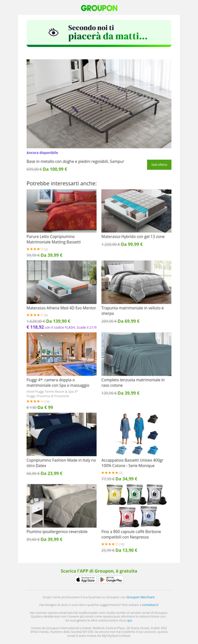Click Completo lenzuola matrimoniale raso cotone title

133,383
